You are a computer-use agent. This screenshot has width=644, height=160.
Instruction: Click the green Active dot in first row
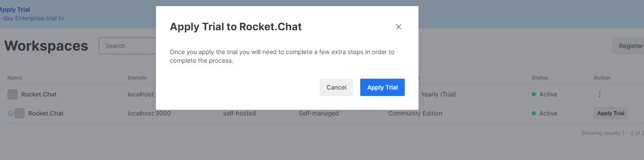click(534, 94)
